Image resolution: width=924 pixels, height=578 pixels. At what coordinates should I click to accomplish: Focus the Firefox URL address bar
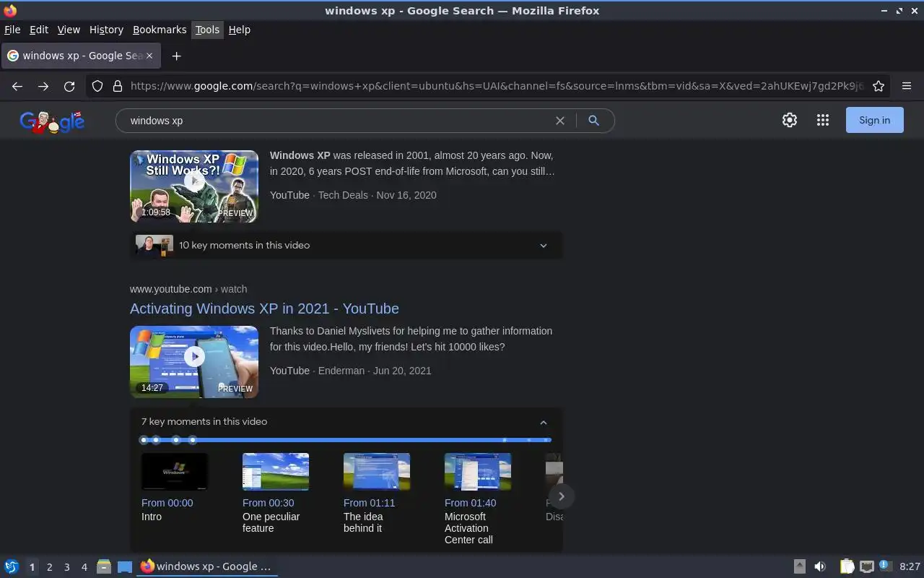[x=497, y=86]
